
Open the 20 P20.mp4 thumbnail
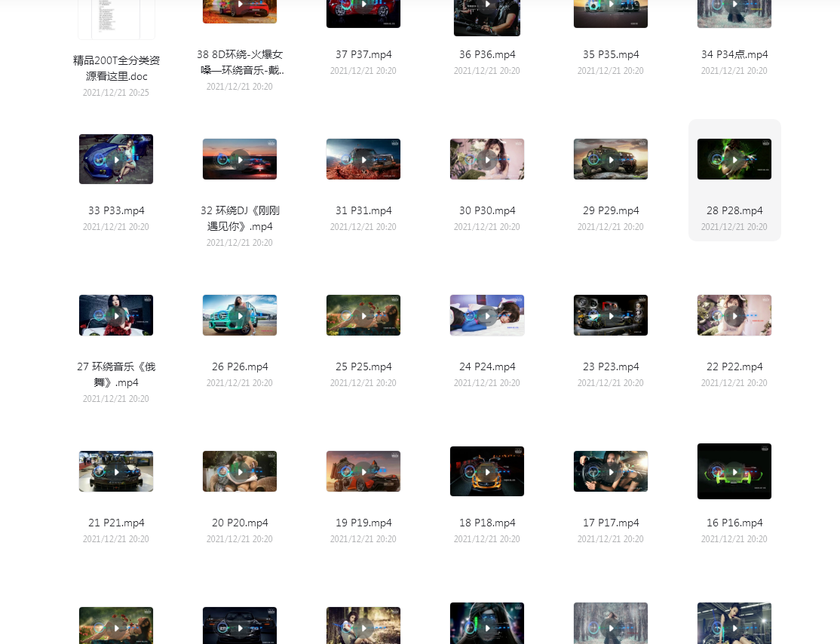point(240,471)
